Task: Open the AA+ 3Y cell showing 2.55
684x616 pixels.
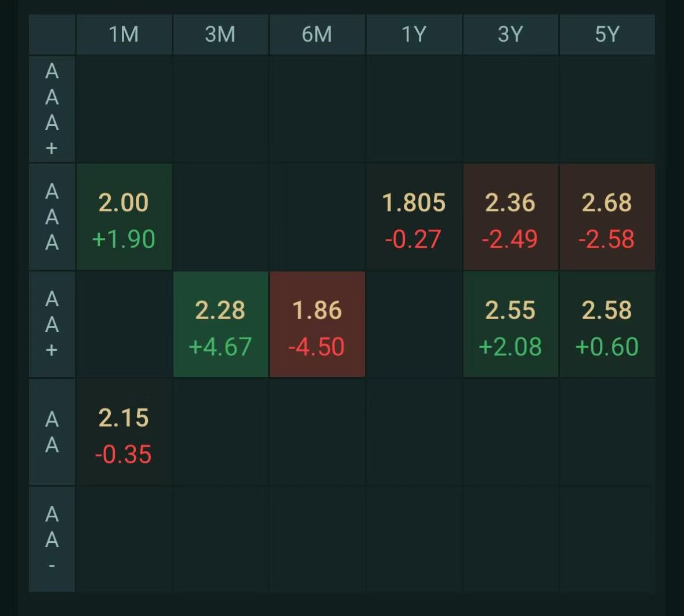Action: [x=511, y=324]
